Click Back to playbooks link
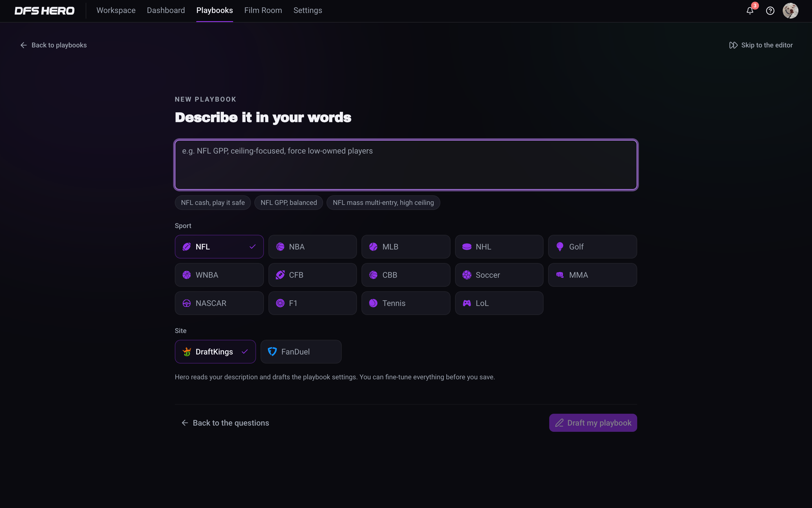The height and width of the screenshot is (508, 812). click(x=53, y=45)
